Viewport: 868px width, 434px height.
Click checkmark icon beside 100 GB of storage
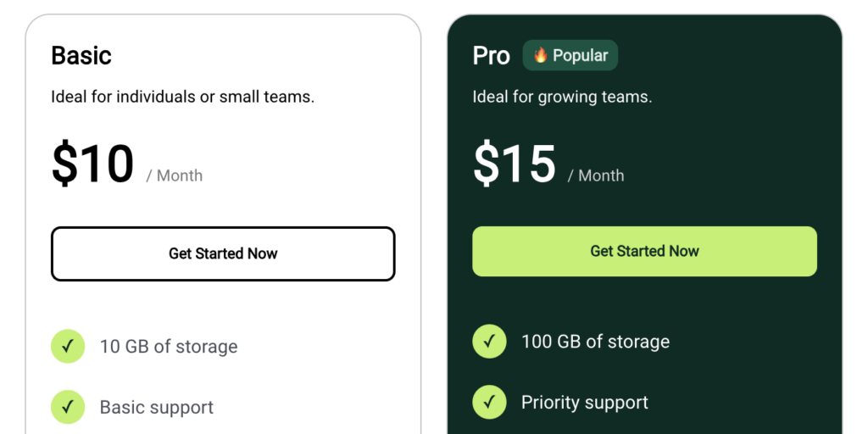pos(489,341)
